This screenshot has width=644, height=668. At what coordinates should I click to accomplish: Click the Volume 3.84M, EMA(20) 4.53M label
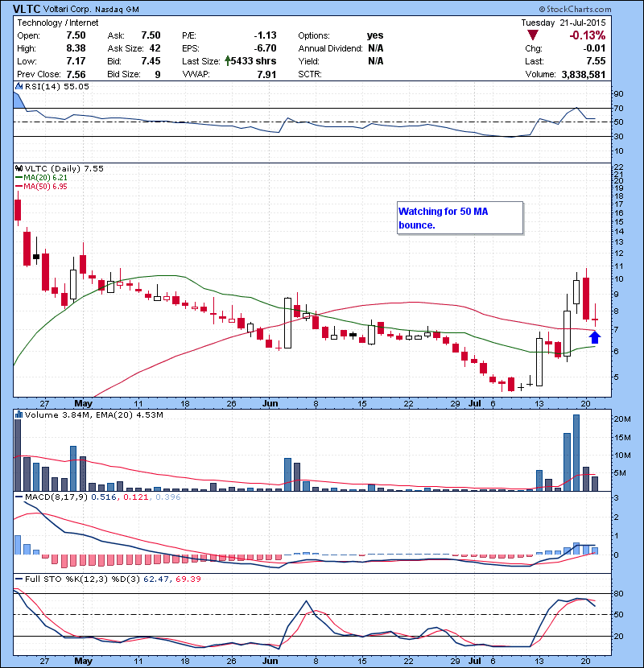click(93, 414)
